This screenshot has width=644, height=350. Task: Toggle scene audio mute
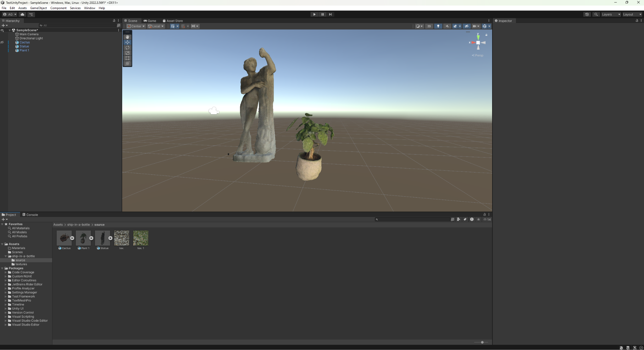point(447,26)
